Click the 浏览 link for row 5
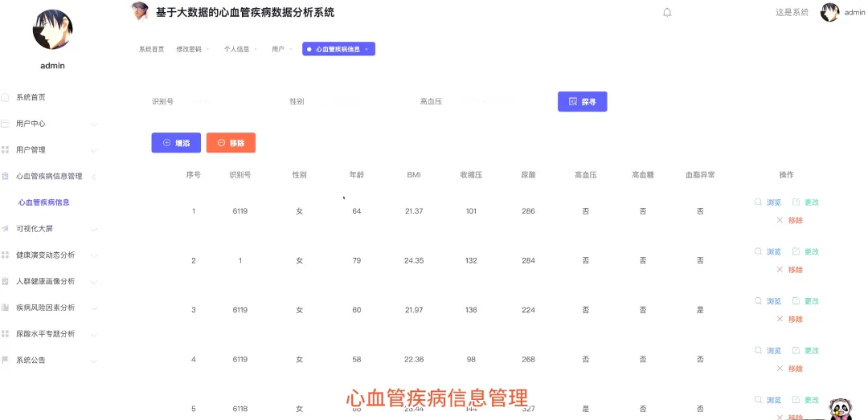This screenshot has width=868, height=420. (x=773, y=400)
